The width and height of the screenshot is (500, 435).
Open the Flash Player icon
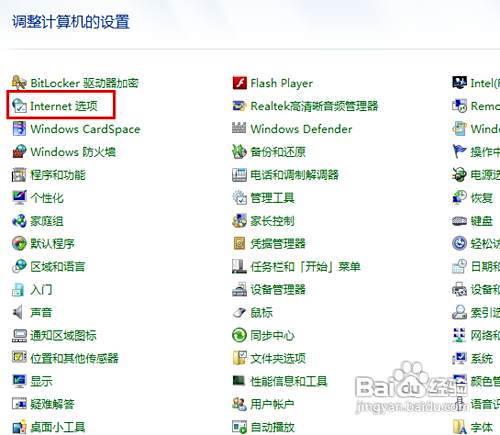(x=239, y=83)
